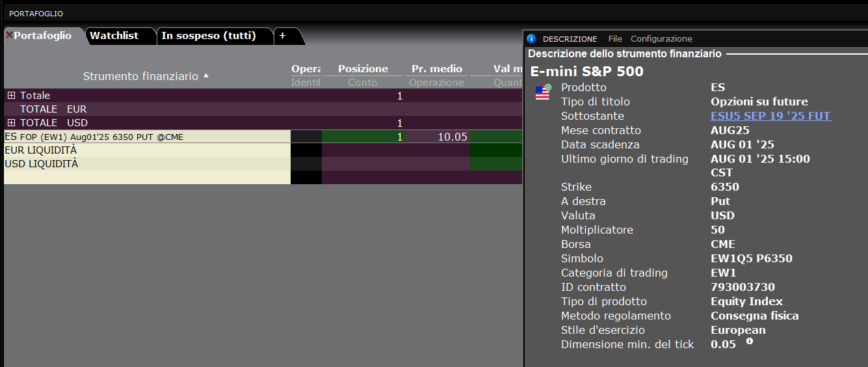The image size is (868, 367).
Task: Expand the Totale row
Action: coord(11,96)
